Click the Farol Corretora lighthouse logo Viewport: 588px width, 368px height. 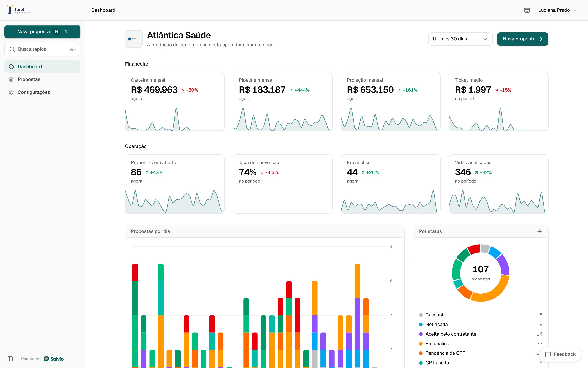coord(18,10)
